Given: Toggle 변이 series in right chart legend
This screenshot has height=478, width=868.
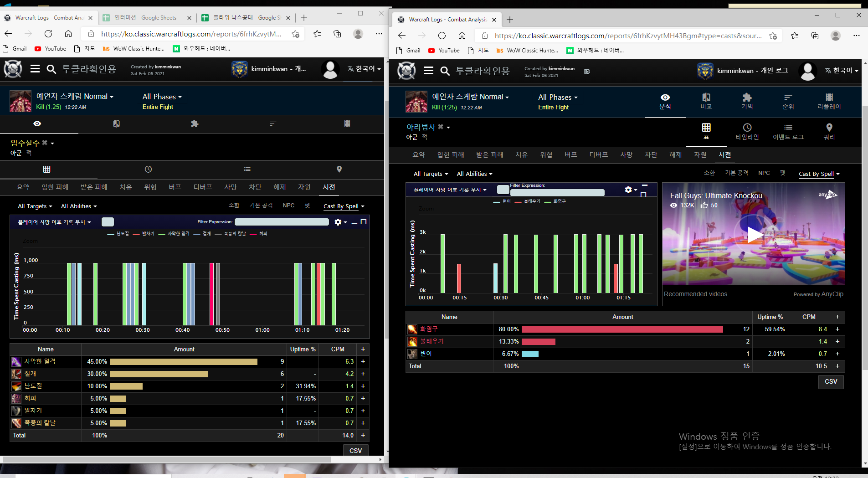Looking at the screenshot, I should [502, 201].
